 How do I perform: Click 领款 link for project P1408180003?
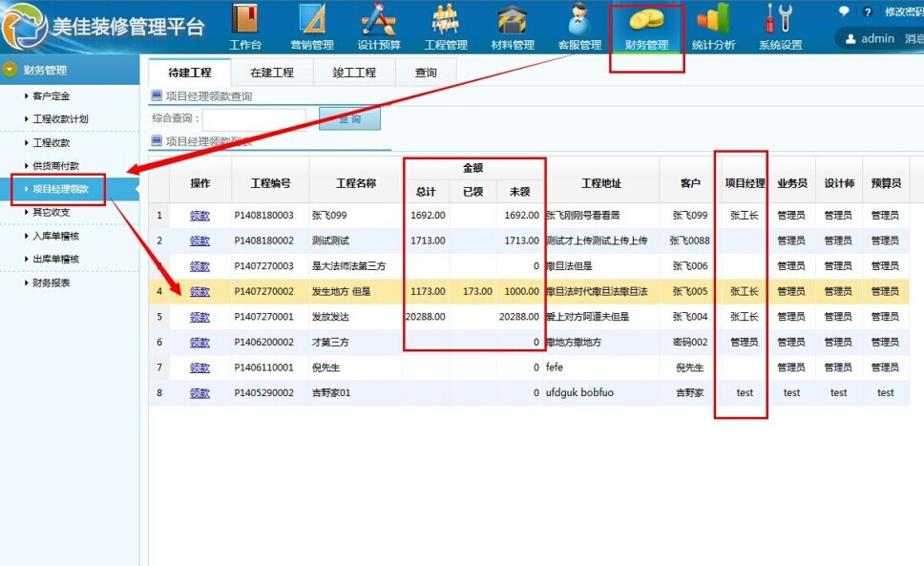coord(199,216)
